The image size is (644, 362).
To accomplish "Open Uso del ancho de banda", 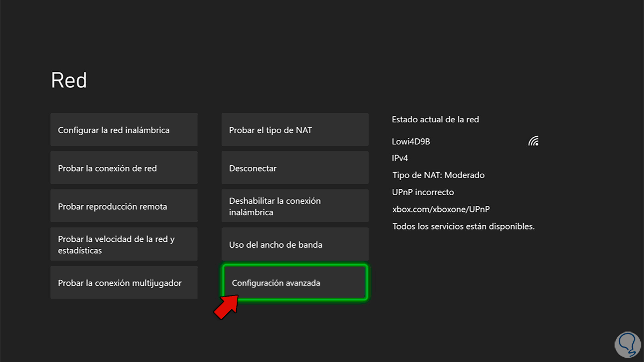I will point(295,245).
